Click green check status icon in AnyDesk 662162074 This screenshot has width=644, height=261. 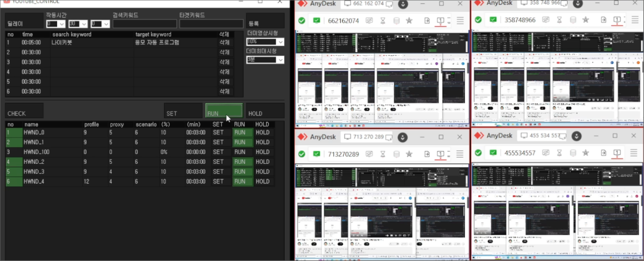coord(302,20)
